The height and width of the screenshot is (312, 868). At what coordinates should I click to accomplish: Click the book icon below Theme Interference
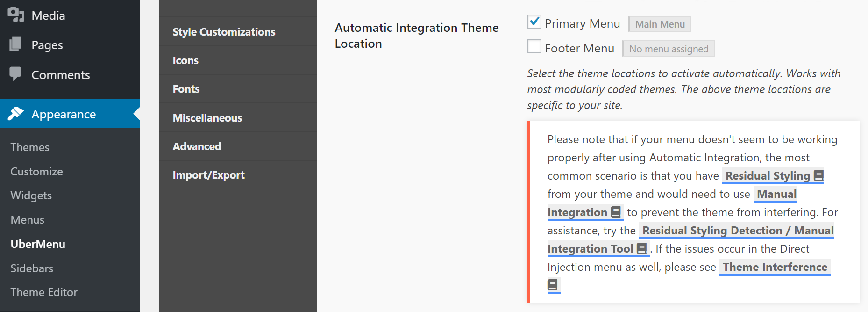(552, 284)
